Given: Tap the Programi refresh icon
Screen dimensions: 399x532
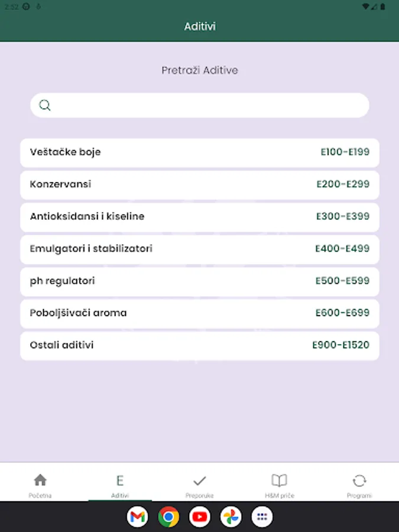Looking at the screenshot, I should (x=359, y=480).
